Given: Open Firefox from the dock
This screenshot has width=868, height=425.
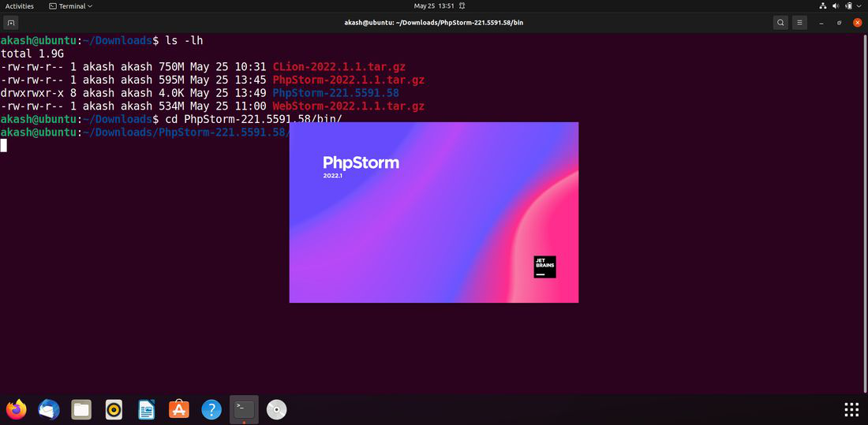Looking at the screenshot, I should click(x=16, y=409).
